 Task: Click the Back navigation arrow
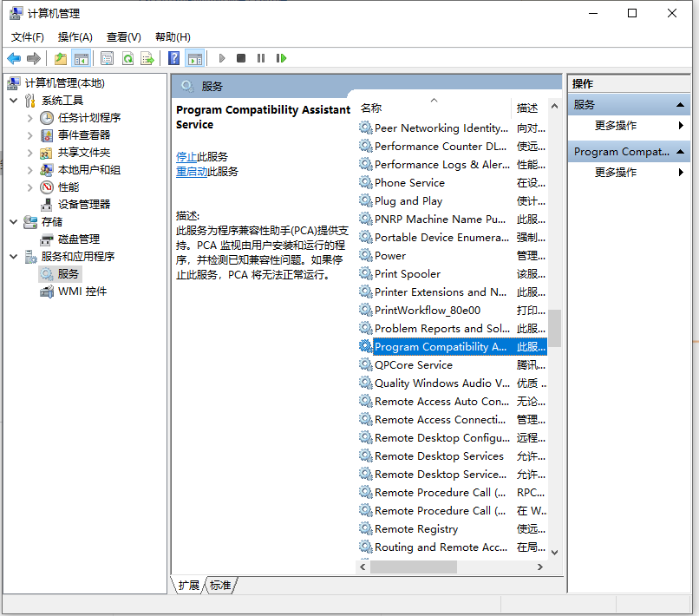pyautogui.click(x=13, y=58)
